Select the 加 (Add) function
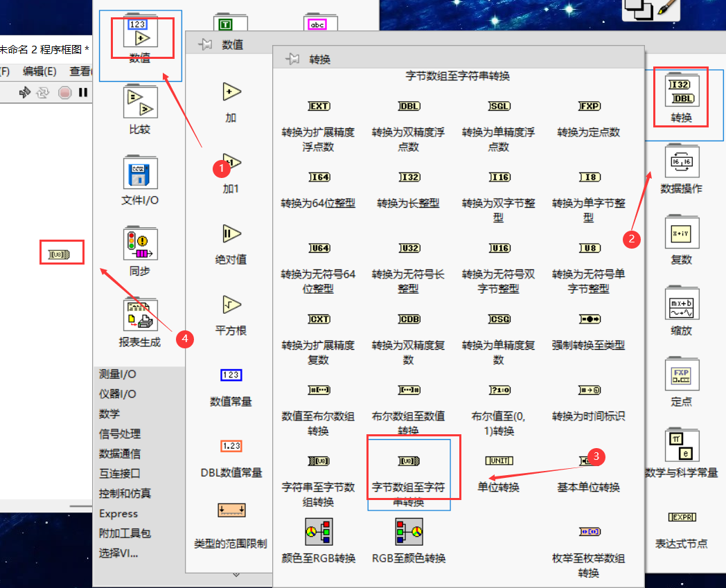 [x=231, y=91]
